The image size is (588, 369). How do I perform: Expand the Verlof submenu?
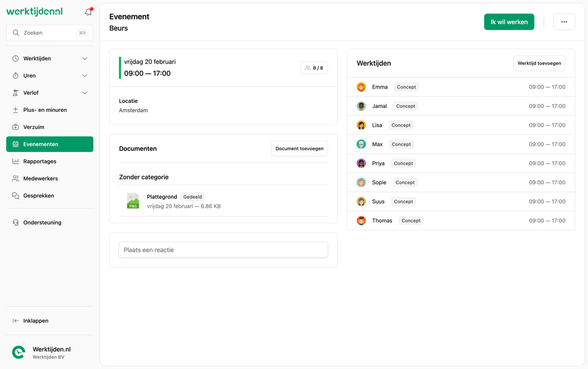[85, 93]
